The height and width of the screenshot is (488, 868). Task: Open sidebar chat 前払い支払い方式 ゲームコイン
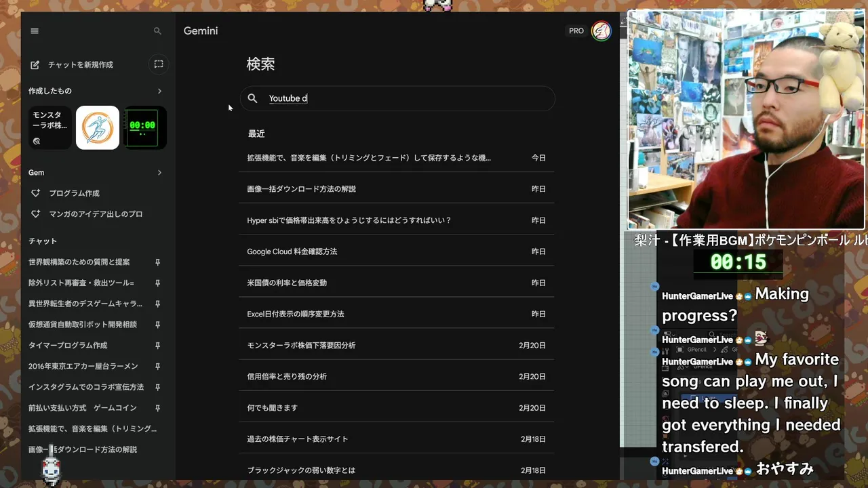coord(83,408)
